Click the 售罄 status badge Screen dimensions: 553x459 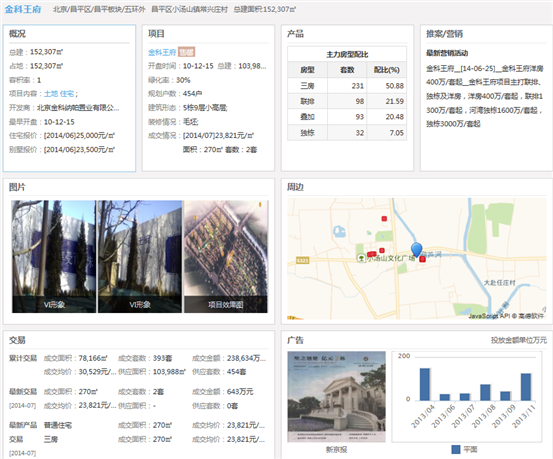point(186,52)
